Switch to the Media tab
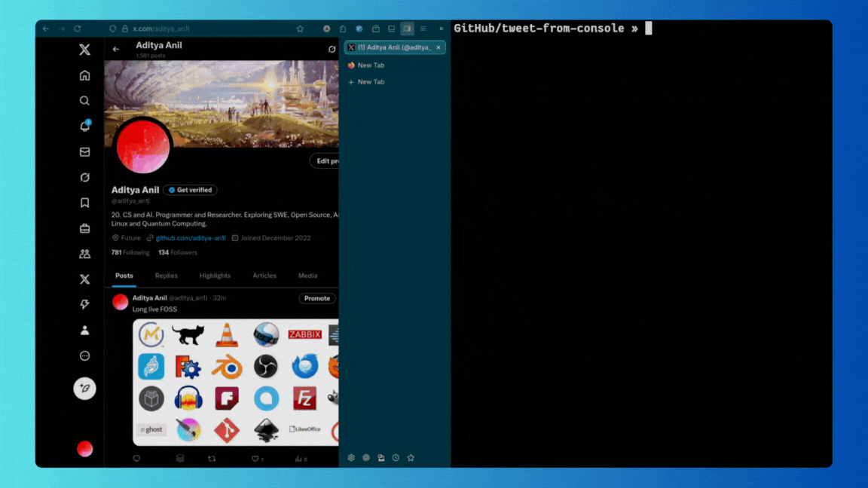Image resolution: width=868 pixels, height=488 pixels. [x=307, y=276]
